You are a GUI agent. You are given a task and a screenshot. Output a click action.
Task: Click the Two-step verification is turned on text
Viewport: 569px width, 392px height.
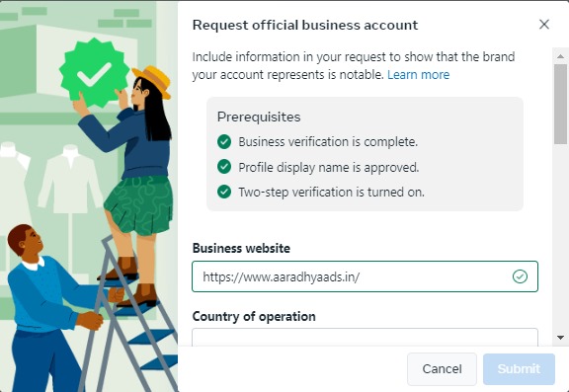tap(331, 192)
